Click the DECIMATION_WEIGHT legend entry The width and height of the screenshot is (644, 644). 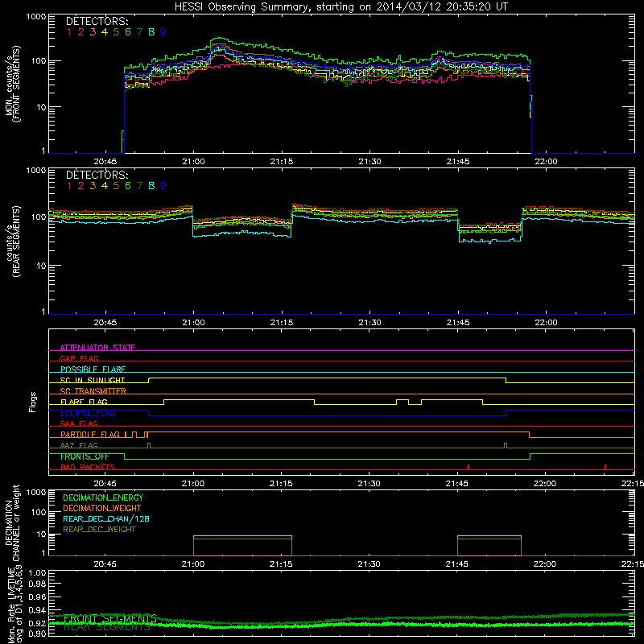pos(102,509)
